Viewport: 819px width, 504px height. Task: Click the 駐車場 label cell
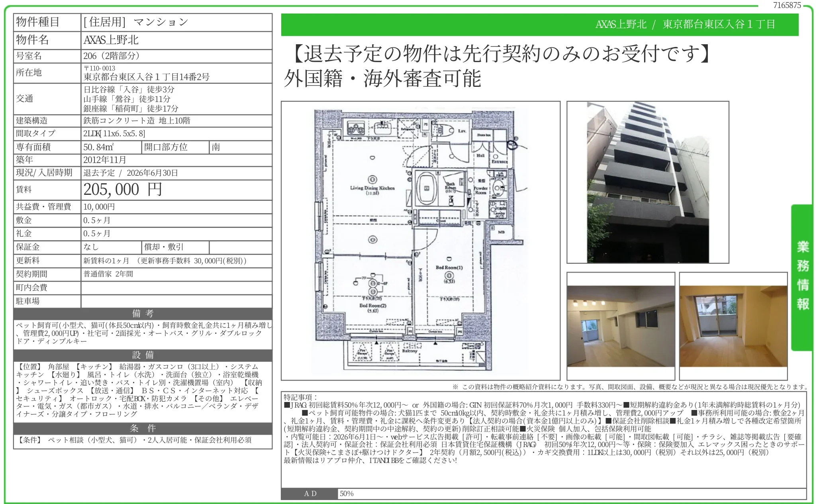[47, 301]
